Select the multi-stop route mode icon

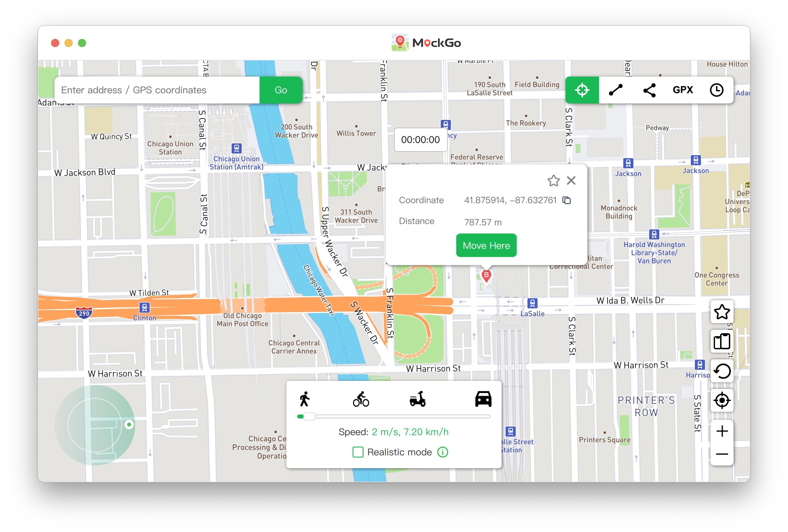(x=649, y=90)
